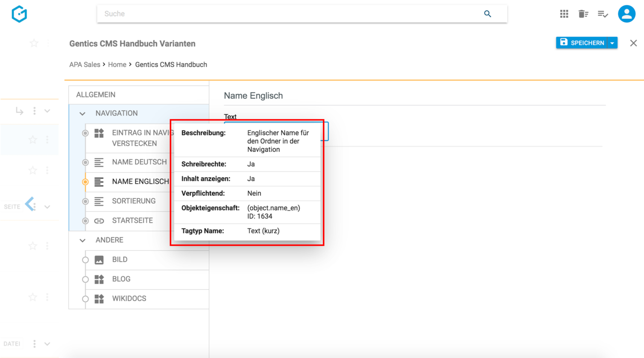Click the APA Sales breadcrumb
644x358 pixels.
(x=85, y=65)
